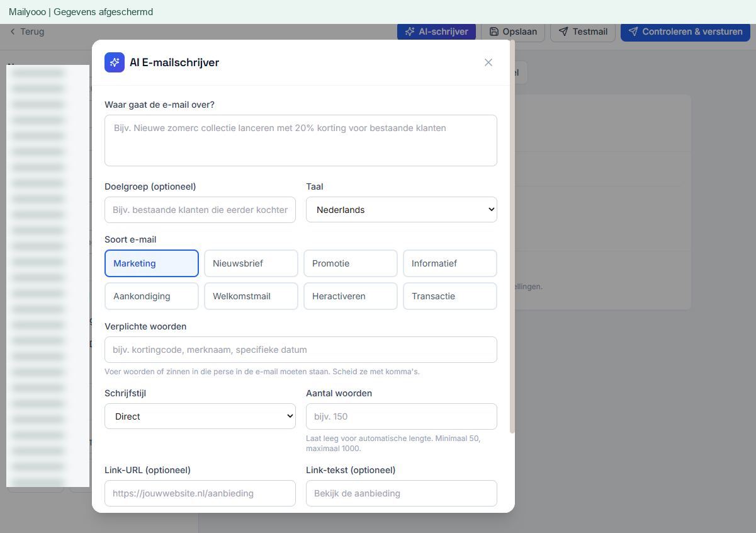Select the Nieuwsbrief e-mail type
Image resolution: width=756 pixels, height=533 pixels.
click(251, 263)
